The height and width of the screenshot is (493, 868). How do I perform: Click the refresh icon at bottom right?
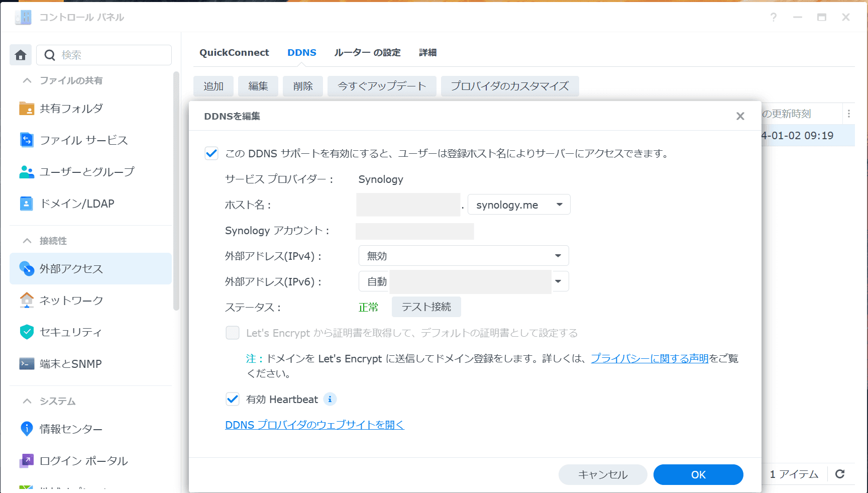[840, 474]
